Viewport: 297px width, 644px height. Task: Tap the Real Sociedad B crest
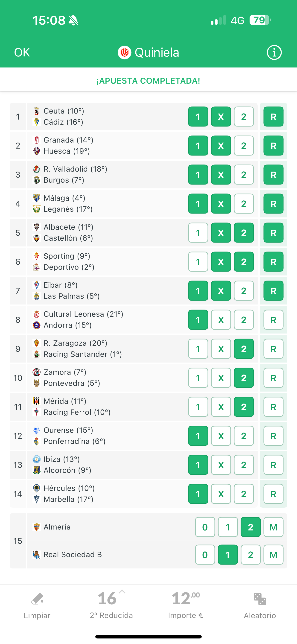point(37,554)
